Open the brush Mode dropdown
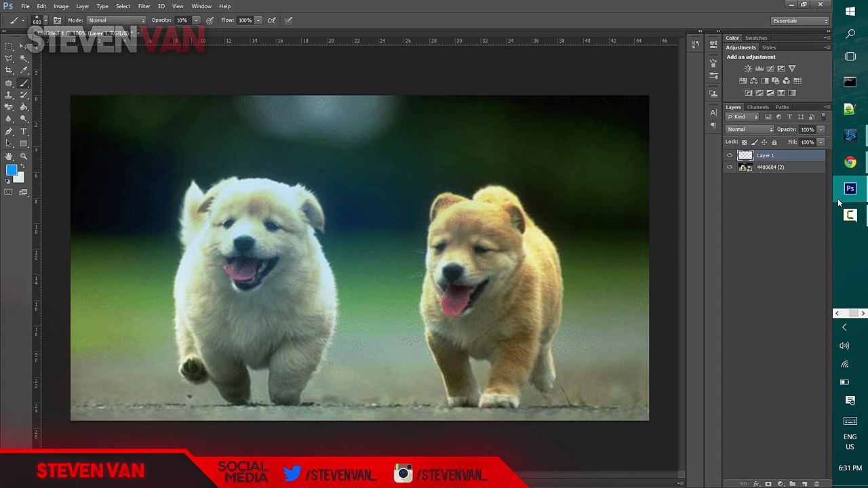 point(116,20)
